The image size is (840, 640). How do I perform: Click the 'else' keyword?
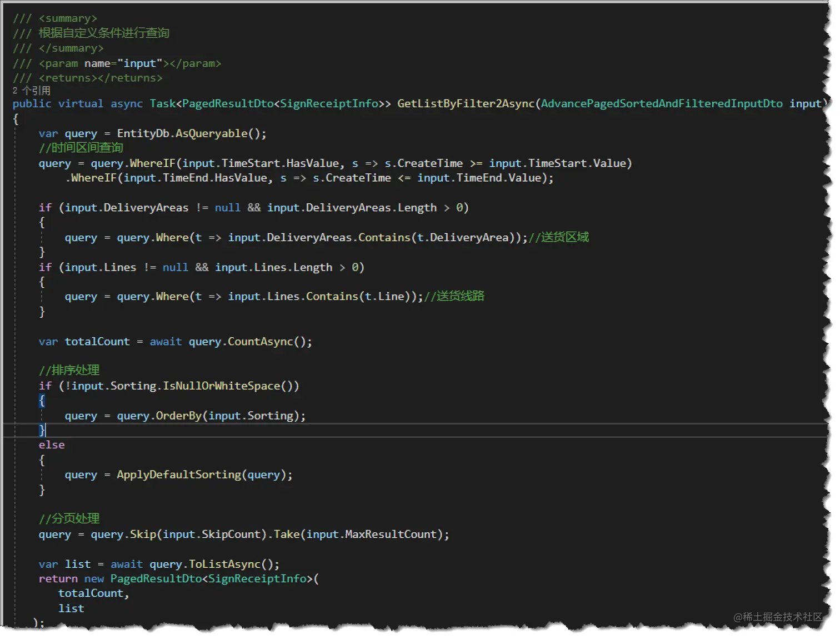point(52,445)
